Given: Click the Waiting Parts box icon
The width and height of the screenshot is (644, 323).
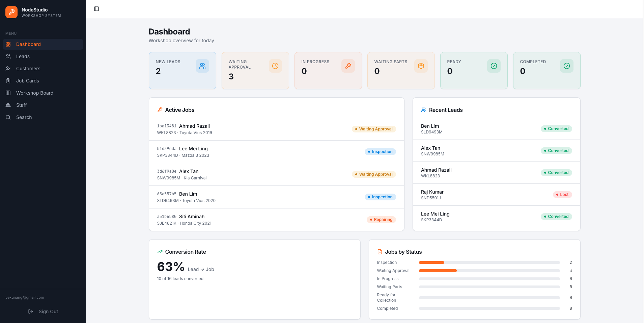Looking at the screenshot, I should [x=421, y=66].
